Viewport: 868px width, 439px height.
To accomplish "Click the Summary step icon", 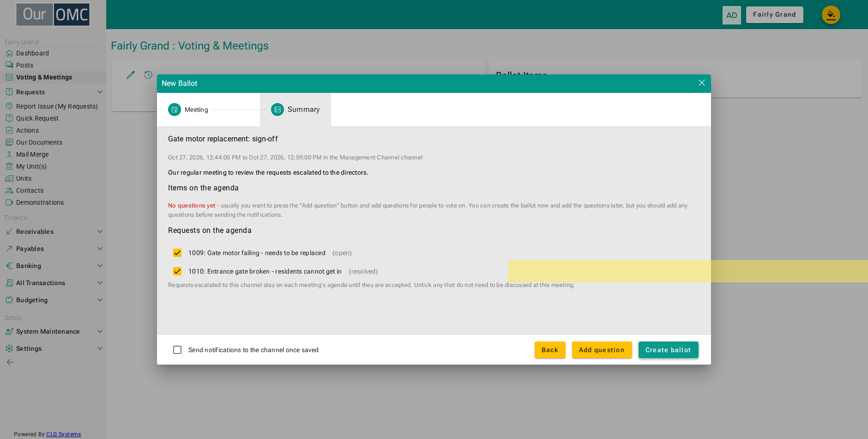I will click(x=277, y=110).
